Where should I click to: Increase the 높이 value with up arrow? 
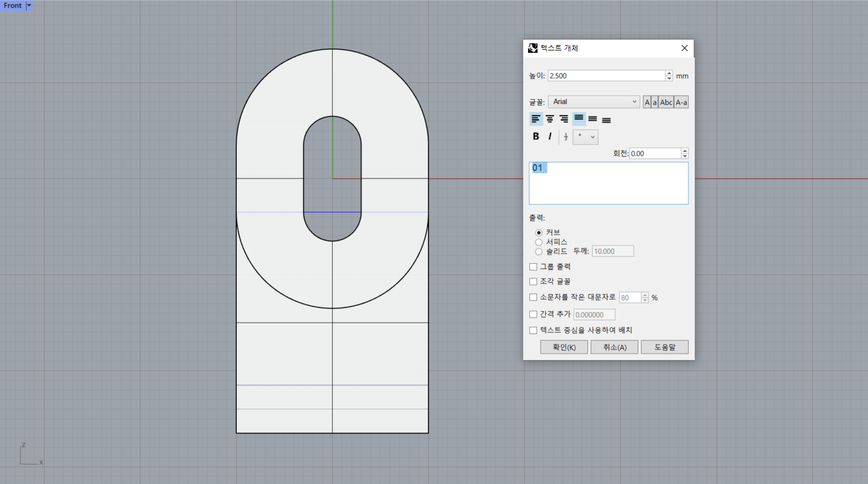pyautogui.click(x=669, y=73)
